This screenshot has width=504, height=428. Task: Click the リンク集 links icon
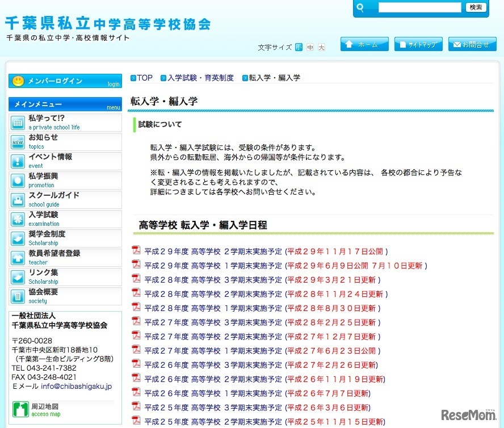pyautogui.click(x=18, y=276)
